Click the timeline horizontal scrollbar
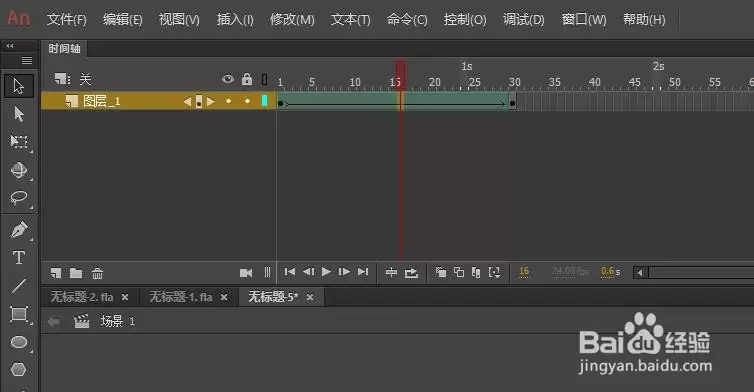The width and height of the screenshot is (754, 392). tap(700, 273)
